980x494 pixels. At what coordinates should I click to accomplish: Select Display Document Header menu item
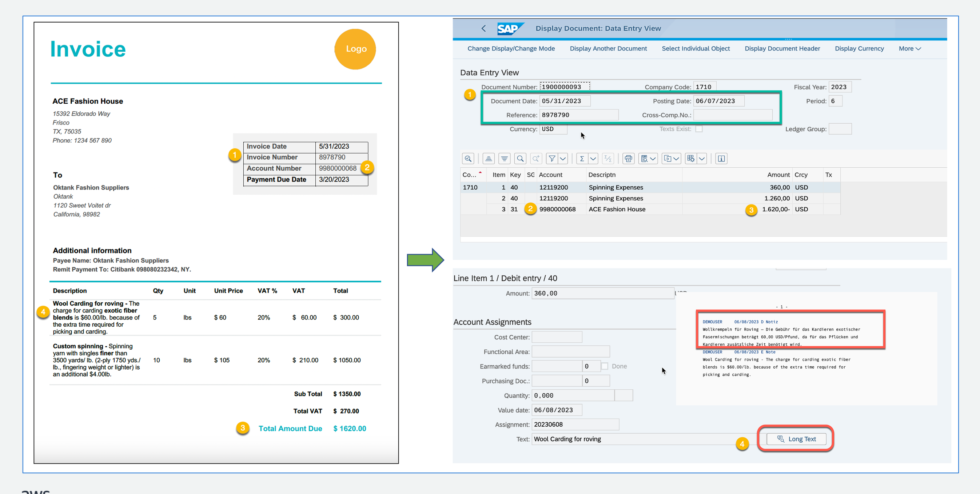[x=782, y=48]
